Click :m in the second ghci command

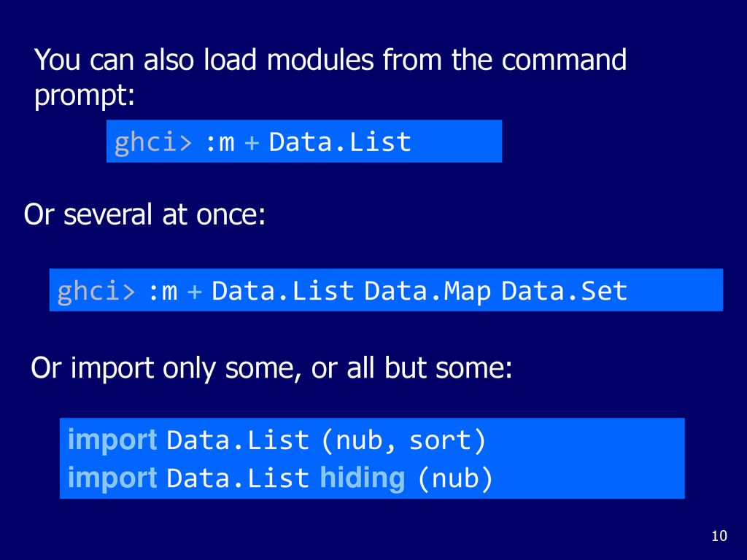pyautogui.click(x=163, y=292)
